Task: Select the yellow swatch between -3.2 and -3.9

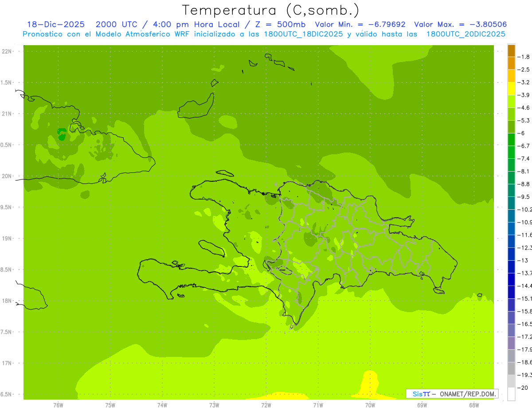Action: coord(511,89)
